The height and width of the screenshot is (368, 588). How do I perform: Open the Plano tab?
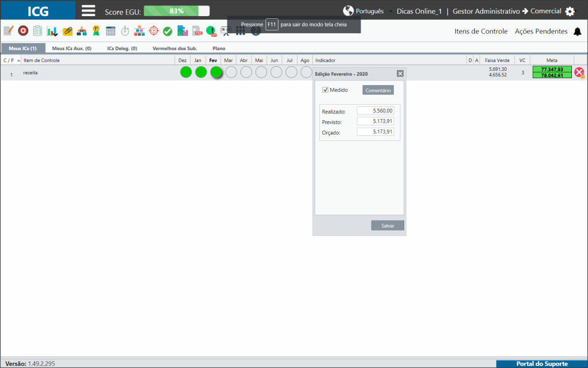click(x=219, y=48)
